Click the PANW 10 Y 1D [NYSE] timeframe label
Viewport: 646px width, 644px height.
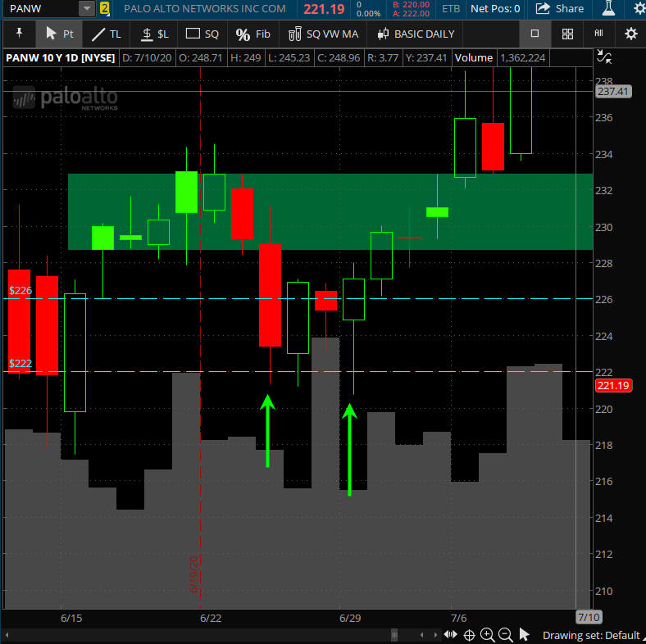pyautogui.click(x=60, y=57)
